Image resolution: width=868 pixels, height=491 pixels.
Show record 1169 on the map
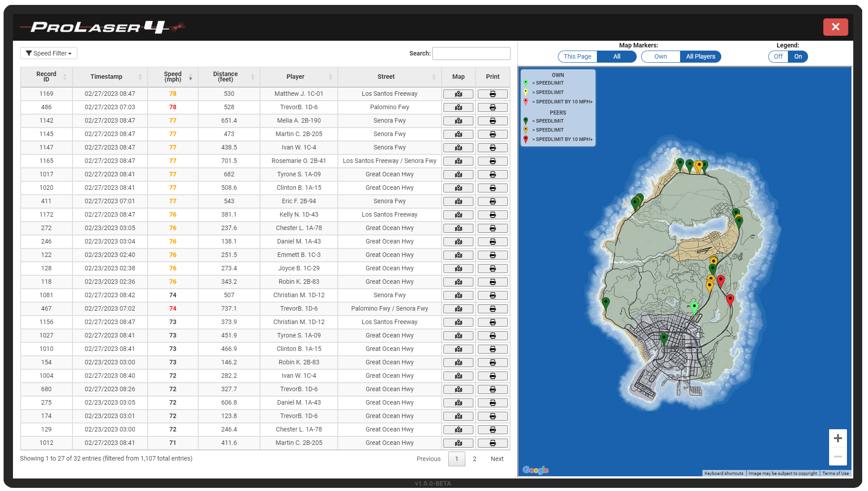(458, 94)
